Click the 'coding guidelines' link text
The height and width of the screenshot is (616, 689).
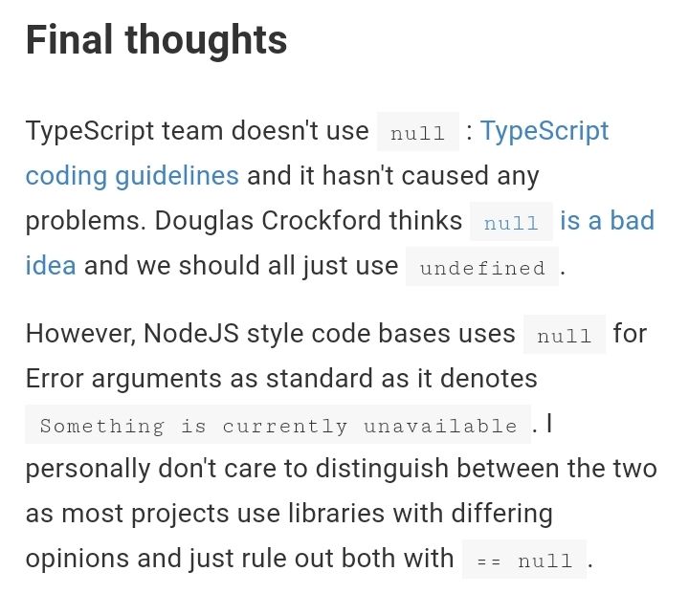coord(132,176)
